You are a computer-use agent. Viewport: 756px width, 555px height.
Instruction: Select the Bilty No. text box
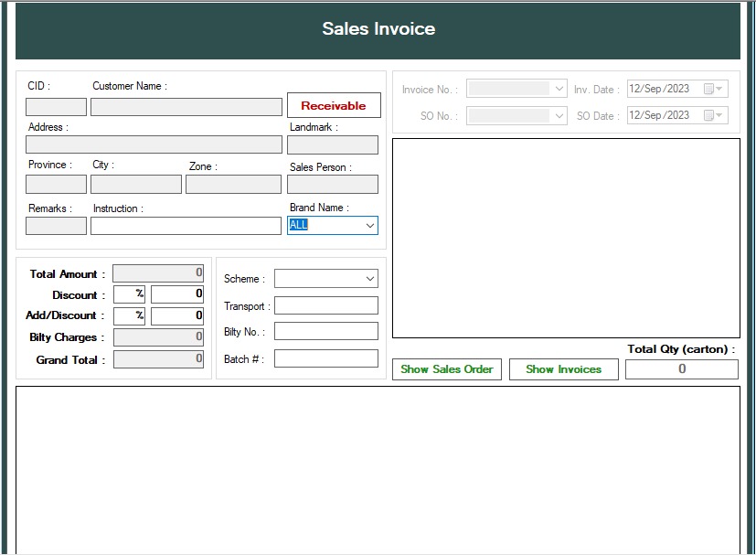point(325,331)
